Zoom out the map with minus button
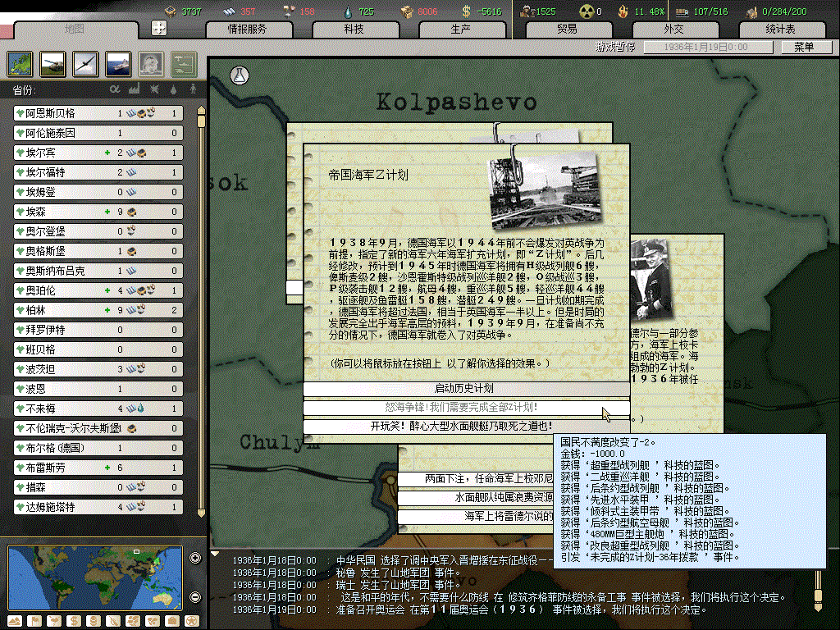The image size is (840, 630). point(195,596)
